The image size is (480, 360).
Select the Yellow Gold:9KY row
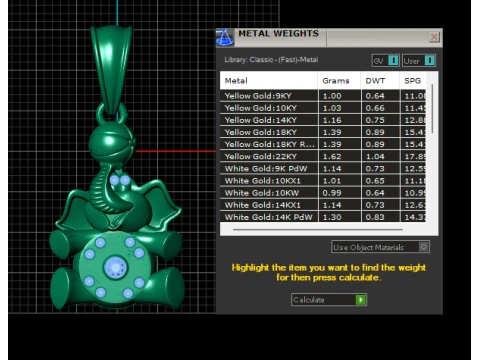tap(323, 96)
